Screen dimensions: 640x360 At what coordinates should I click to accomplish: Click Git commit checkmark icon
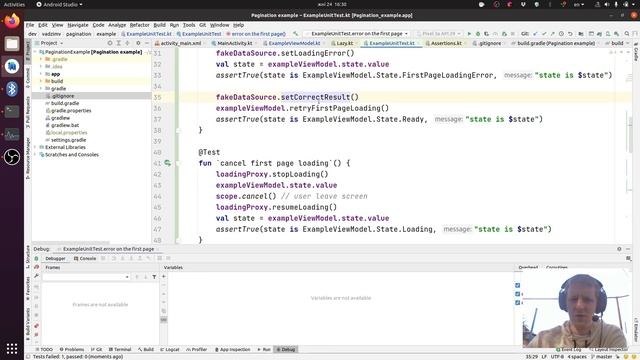(544, 33)
